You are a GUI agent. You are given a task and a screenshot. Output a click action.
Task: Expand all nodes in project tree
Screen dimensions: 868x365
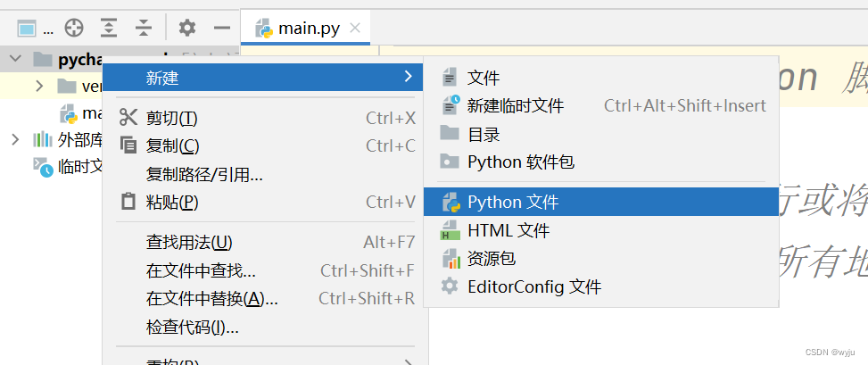(109, 27)
